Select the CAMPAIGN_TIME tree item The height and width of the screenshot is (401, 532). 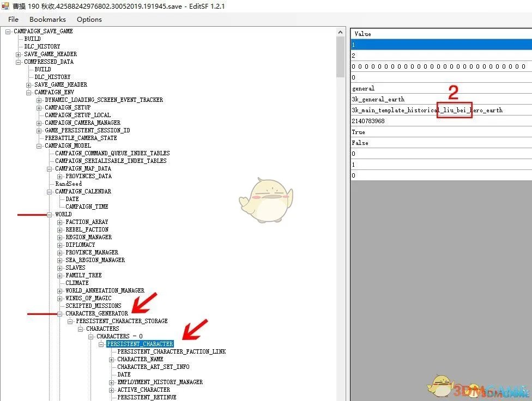click(87, 207)
